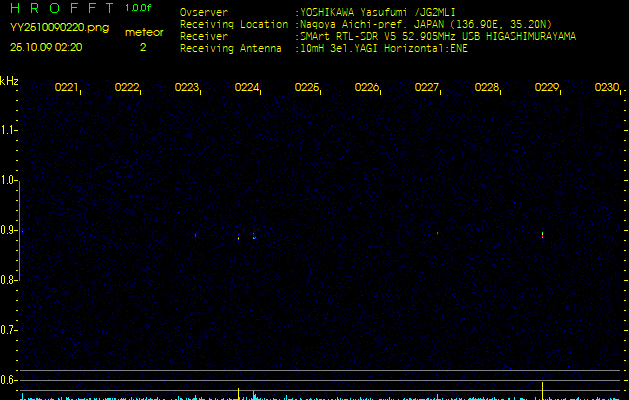The image size is (629, 400).
Task: Click the 1.0 frequency axis label
Action: pos(8,180)
